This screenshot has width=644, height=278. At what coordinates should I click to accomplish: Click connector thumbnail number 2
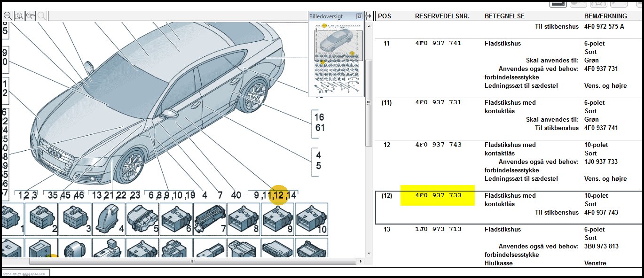(x=41, y=219)
